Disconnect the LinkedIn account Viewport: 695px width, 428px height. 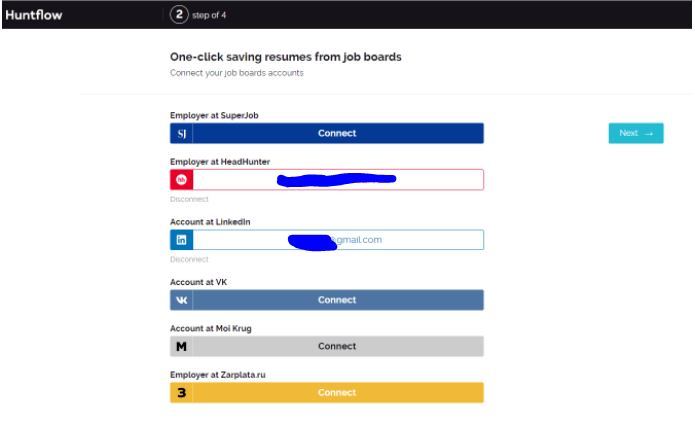189,260
